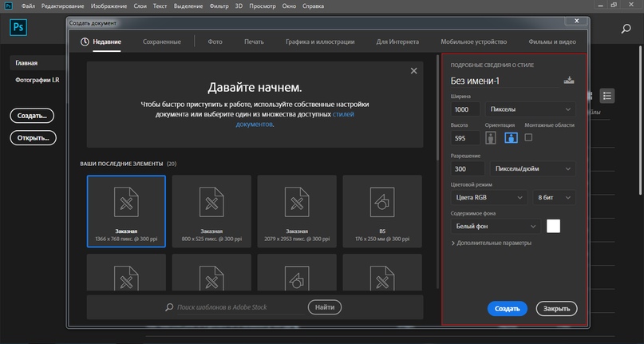Viewport: 644px width, 344px height.
Task: Edit the Без имени-1 document name
Action: 504,81
